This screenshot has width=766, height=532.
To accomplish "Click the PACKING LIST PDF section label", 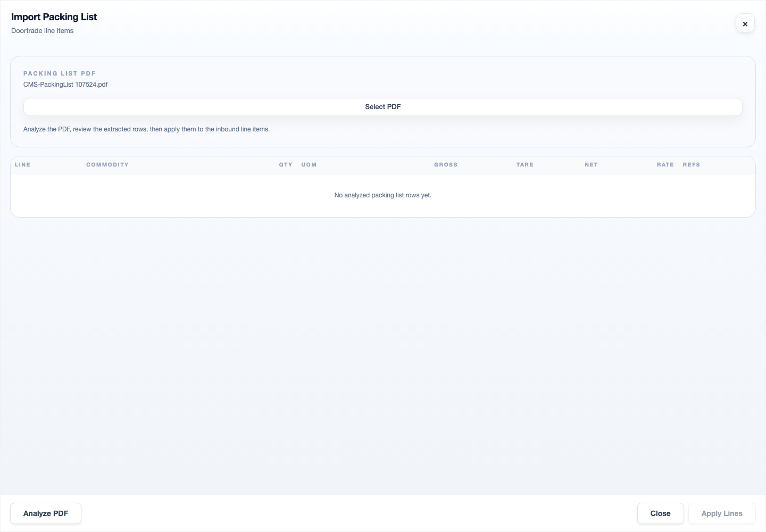I will click(x=60, y=73).
